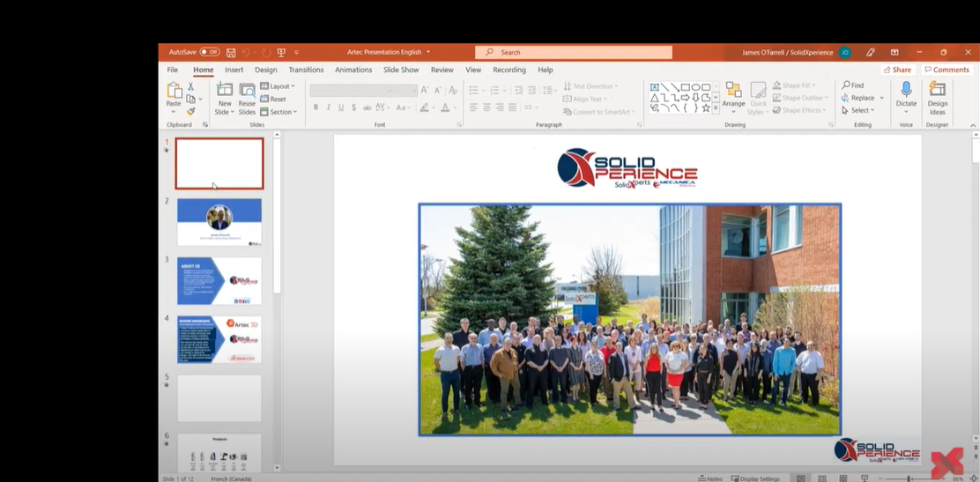Click the font color button
The image size is (980, 482).
coord(445,108)
